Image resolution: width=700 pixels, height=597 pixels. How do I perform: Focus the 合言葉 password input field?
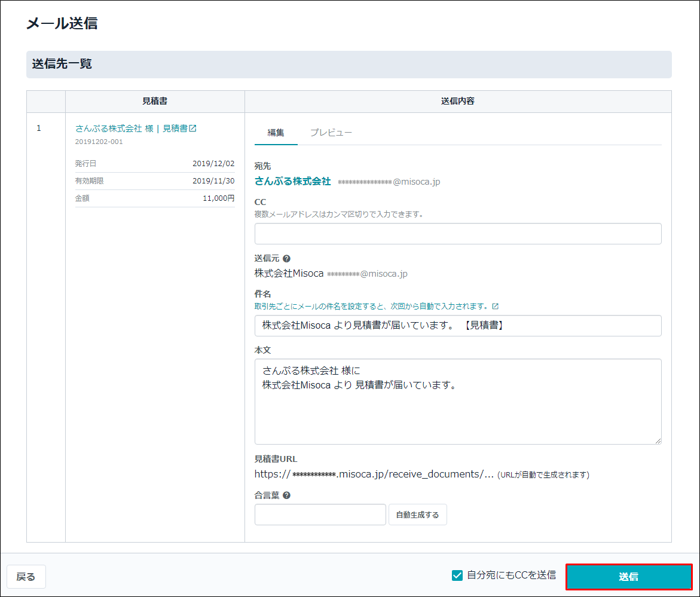click(x=320, y=515)
